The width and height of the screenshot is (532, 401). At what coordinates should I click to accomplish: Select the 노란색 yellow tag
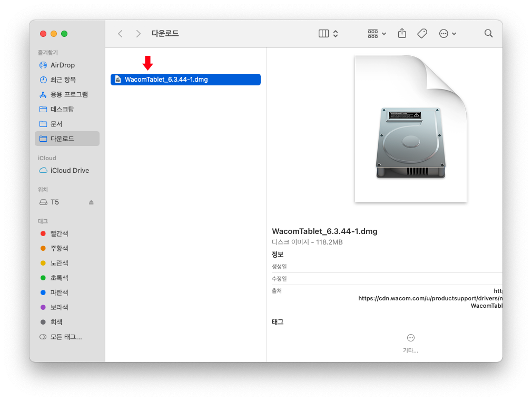point(67,263)
